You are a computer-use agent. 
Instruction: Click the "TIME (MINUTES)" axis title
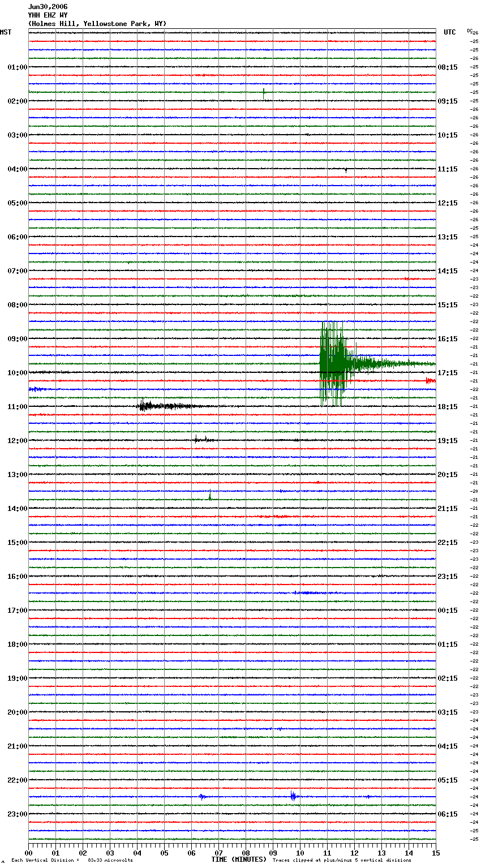[x=239, y=860]
